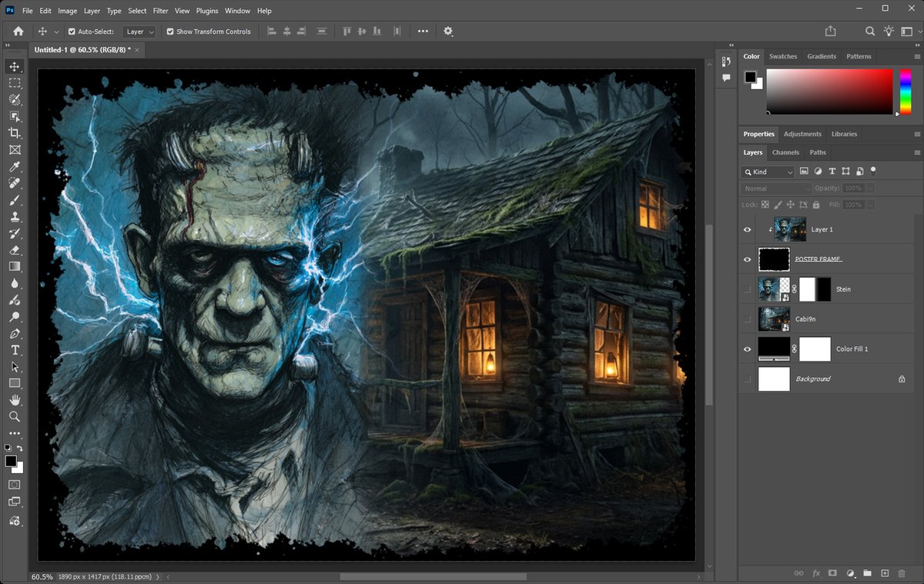Select the Path Selection tool
This screenshot has width=924, height=584.
click(x=14, y=367)
